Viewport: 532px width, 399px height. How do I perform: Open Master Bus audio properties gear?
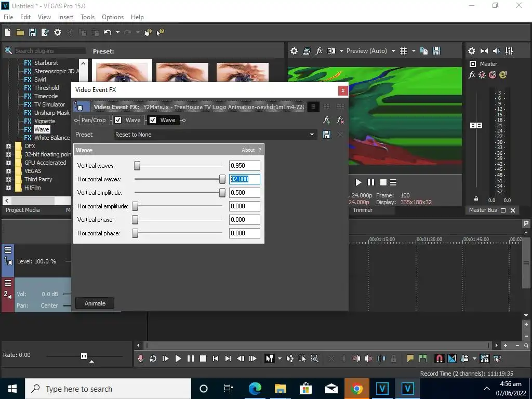click(x=472, y=51)
